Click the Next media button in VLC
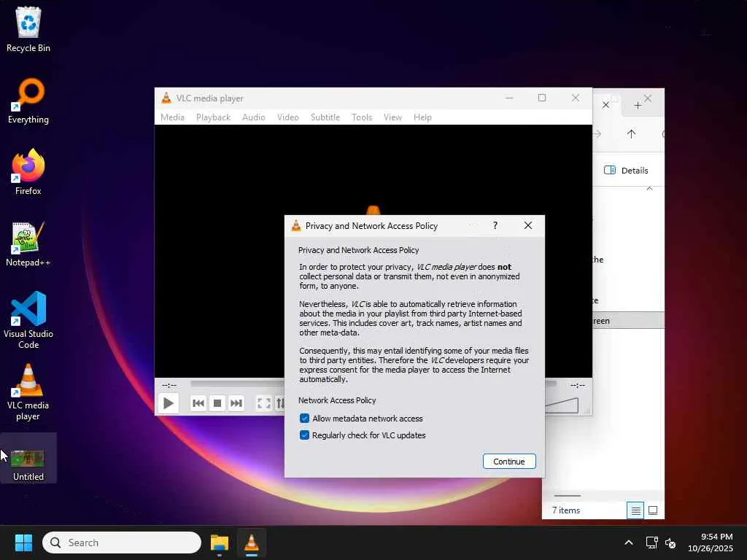This screenshot has width=747, height=560. click(236, 403)
